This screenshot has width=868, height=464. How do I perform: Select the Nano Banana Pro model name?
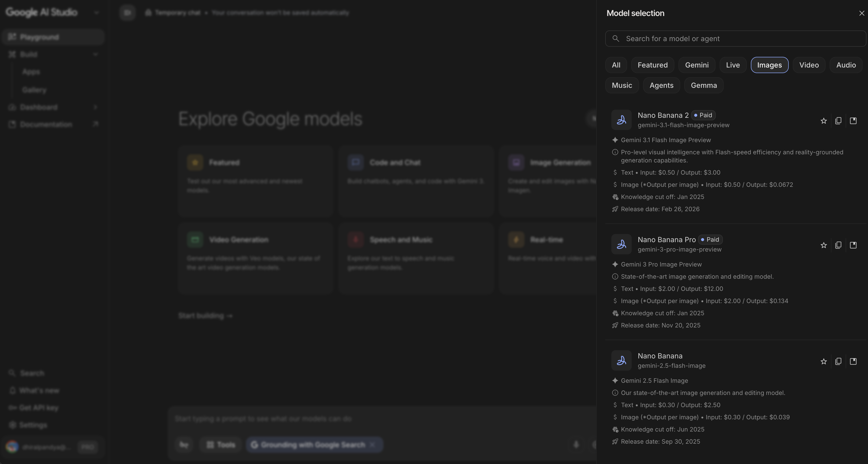[x=666, y=239]
